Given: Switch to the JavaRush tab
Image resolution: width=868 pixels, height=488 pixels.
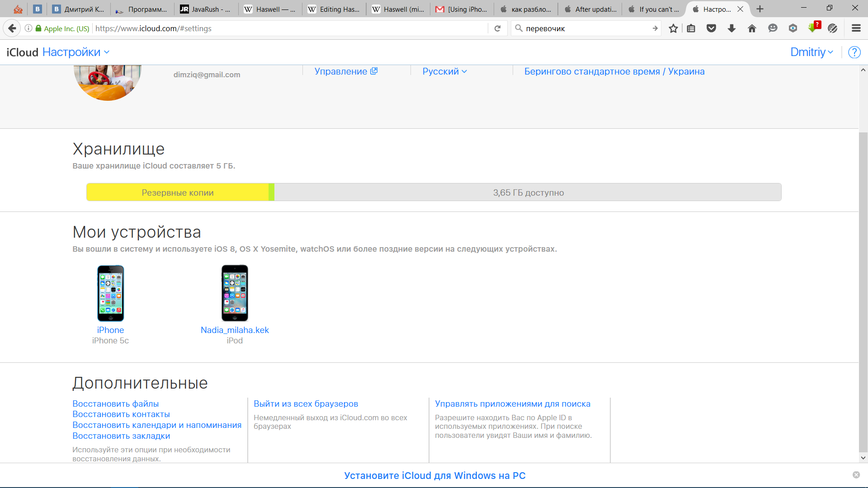Looking at the screenshot, I should click(206, 9).
